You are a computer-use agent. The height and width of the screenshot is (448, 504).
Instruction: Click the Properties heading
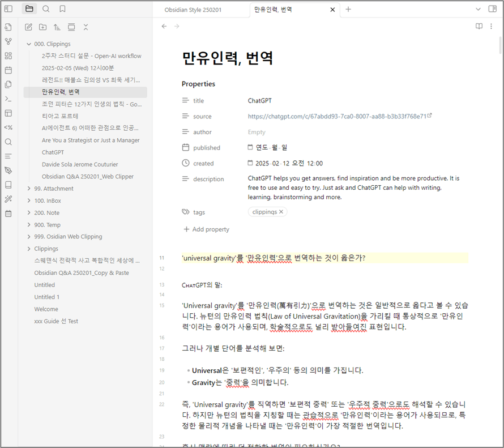(x=198, y=84)
